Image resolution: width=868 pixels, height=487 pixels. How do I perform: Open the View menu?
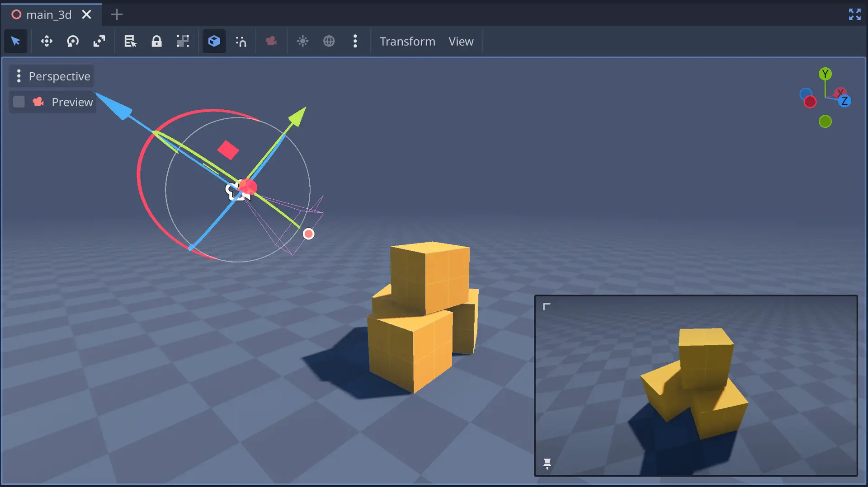click(461, 41)
